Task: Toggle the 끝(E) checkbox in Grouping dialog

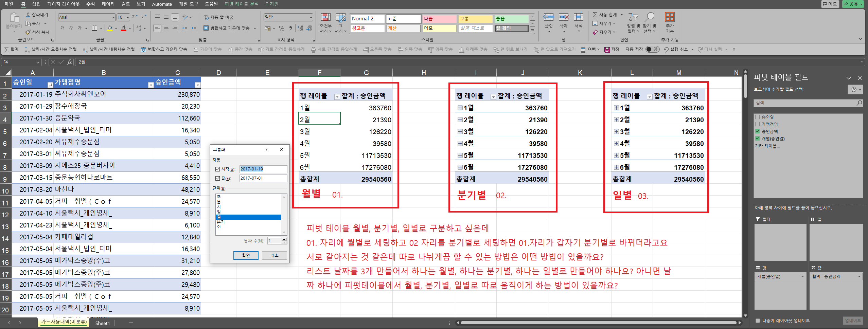Action: pyautogui.click(x=217, y=178)
